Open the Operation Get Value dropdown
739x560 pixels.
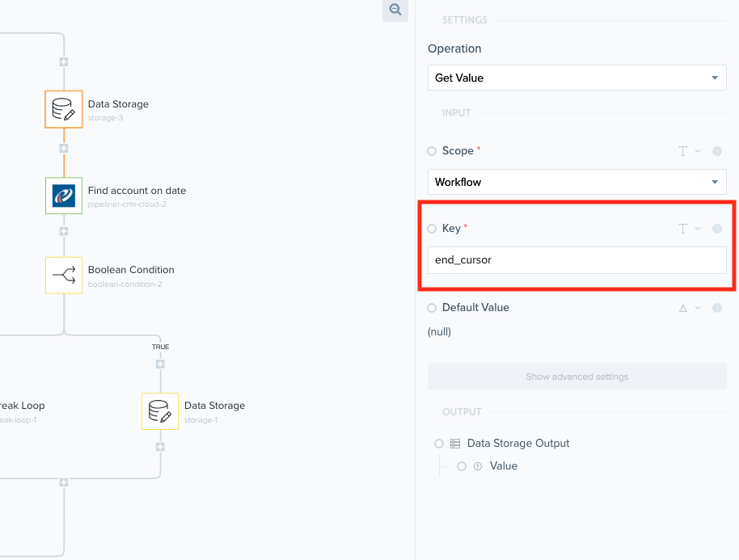click(x=576, y=78)
